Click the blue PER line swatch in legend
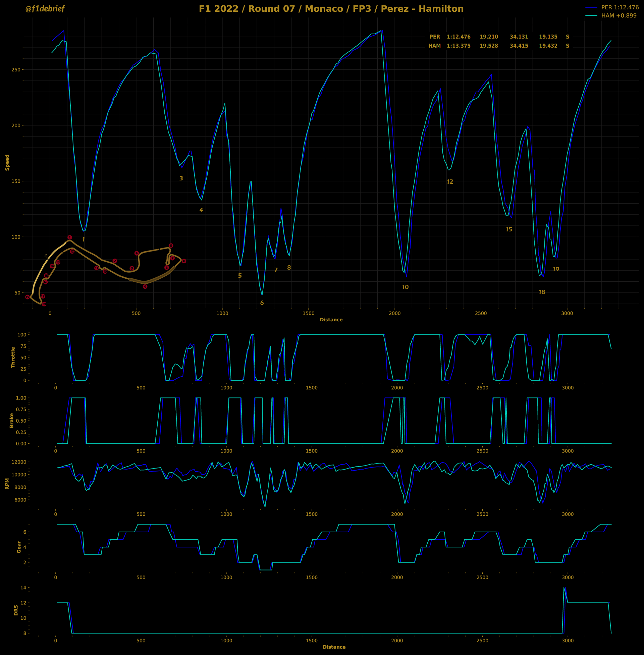644x655 pixels. pos(591,7)
